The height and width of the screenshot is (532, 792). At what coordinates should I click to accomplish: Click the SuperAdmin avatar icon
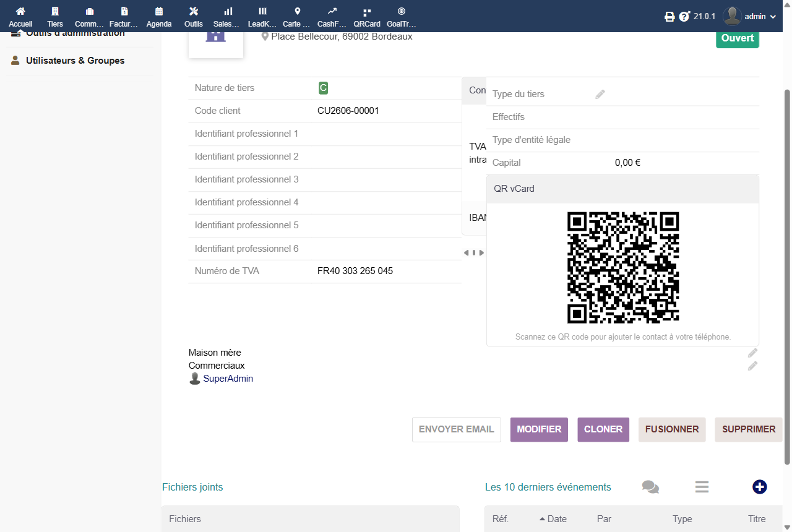195,379
